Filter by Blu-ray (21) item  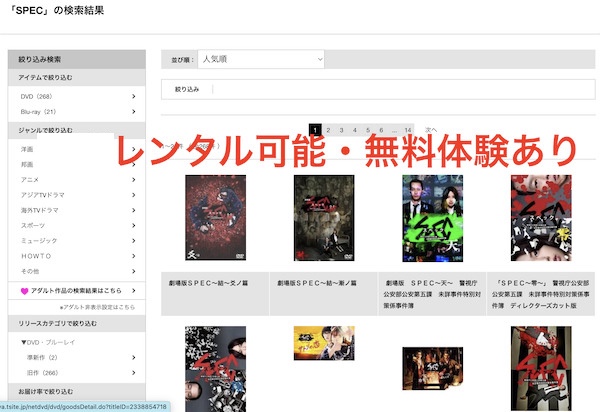38,112
